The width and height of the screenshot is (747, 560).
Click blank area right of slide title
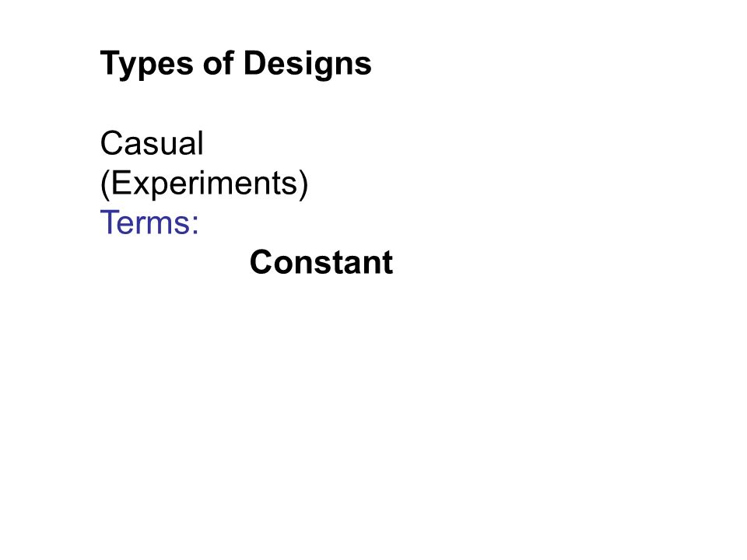pos(548,64)
